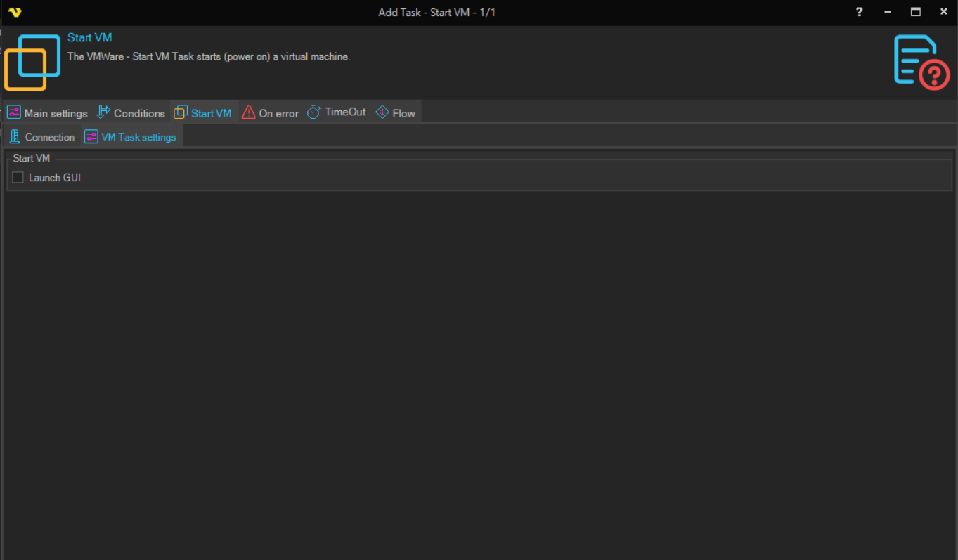Screen dimensions: 958x560
Task: Click the VMWare task description text
Action: [209, 56]
